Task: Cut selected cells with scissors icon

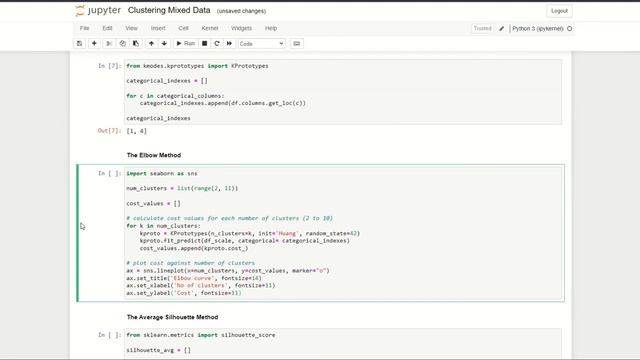Action: click(109, 43)
